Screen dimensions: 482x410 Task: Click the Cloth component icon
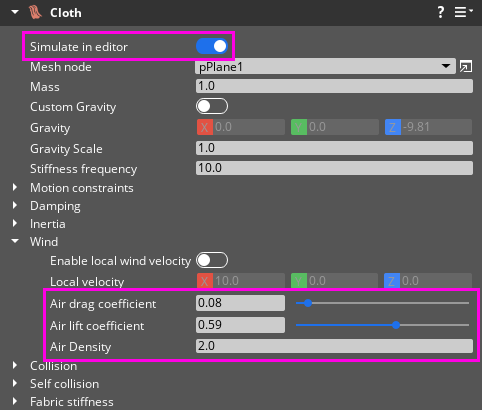[x=35, y=12]
